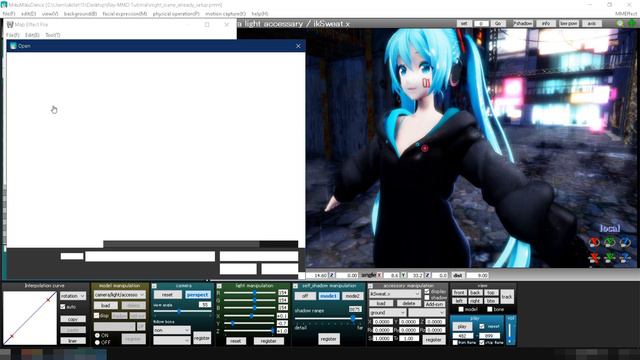
Task: Open the camera/light/accessory model dropdown
Action: click(x=120, y=294)
